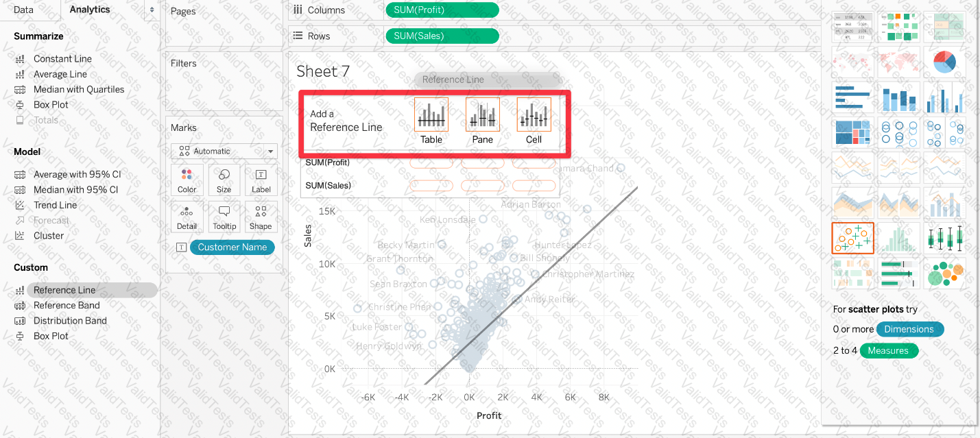980x438 pixels.
Task: Switch to the Analytics tab
Action: tap(90, 10)
